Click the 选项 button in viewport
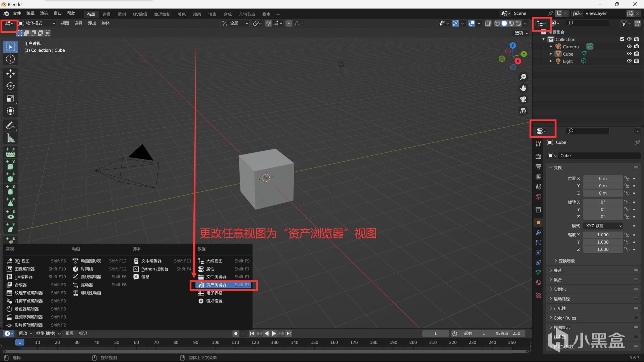Screen dimensions: 644x362 [x=521, y=33]
